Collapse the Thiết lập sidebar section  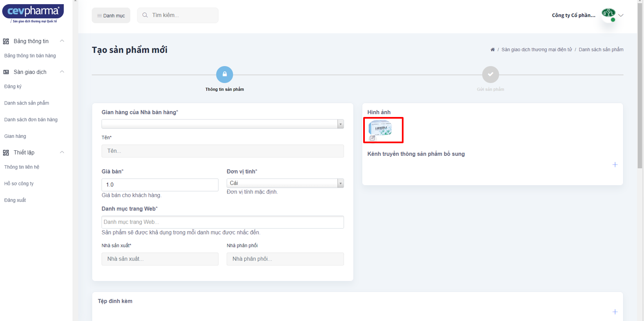[62, 152]
